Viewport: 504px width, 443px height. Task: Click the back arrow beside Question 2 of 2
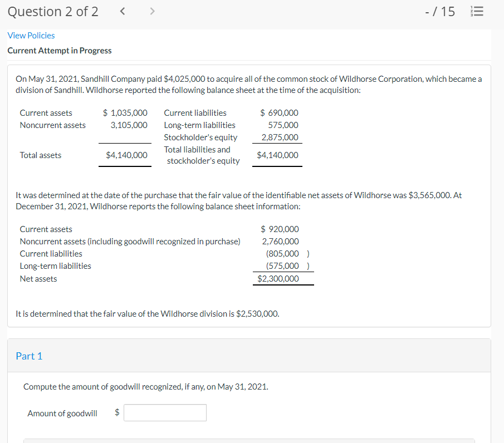tap(122, 11)
